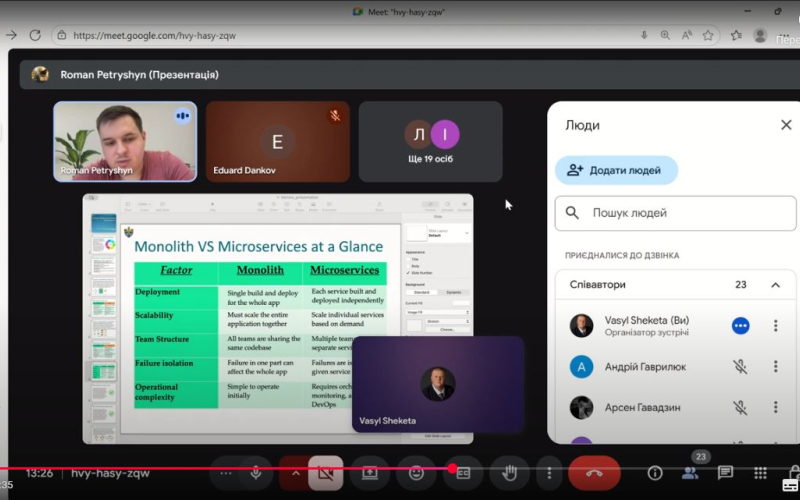Image resolution: width=800 pixels, height=500 pixels.
Task: Collapse the Співавтори section
Action: click(775, 285)
